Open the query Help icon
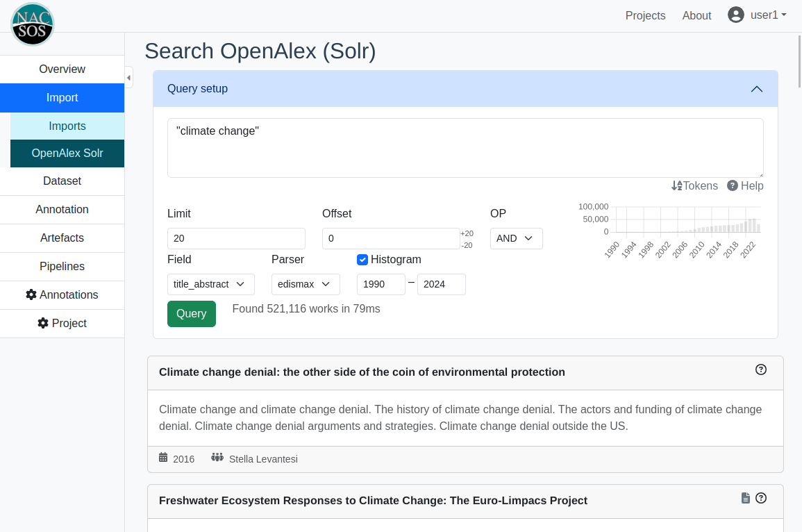This screenshot has width=802, height=532. click(x=733, y=185)
